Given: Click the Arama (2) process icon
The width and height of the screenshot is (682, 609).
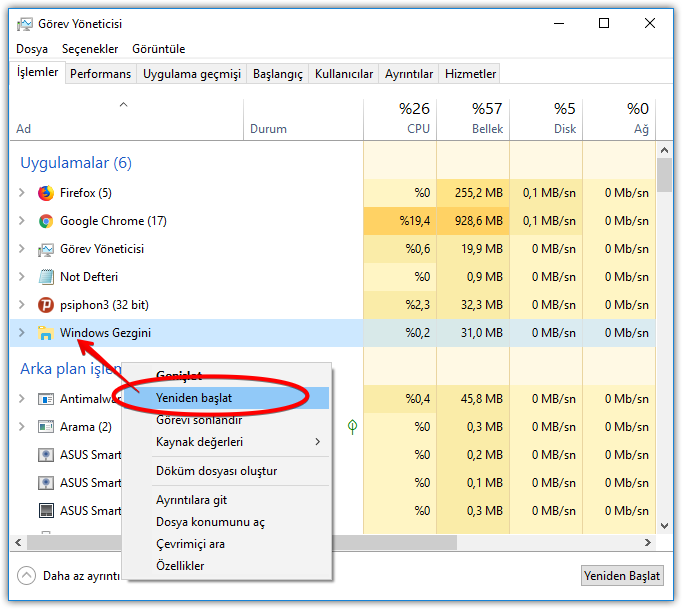Looking at the screenshot, I should tap(46, 427).
